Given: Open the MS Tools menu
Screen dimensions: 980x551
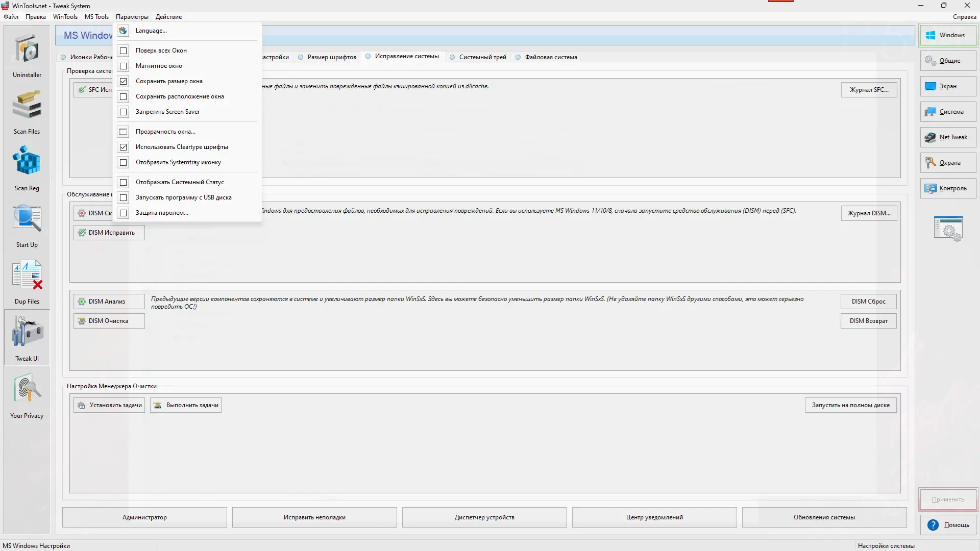Looking at the screenshot, I should coord(96,17).
